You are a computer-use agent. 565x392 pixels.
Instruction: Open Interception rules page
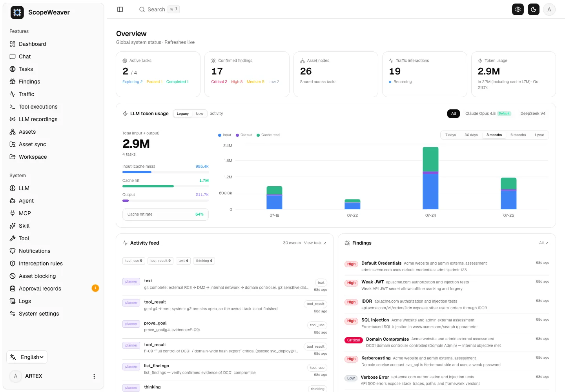pyautogui.click(x=53, y=263)
